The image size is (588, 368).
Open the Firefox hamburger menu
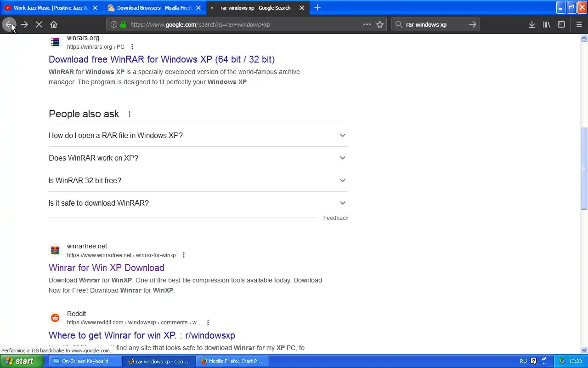579,24
